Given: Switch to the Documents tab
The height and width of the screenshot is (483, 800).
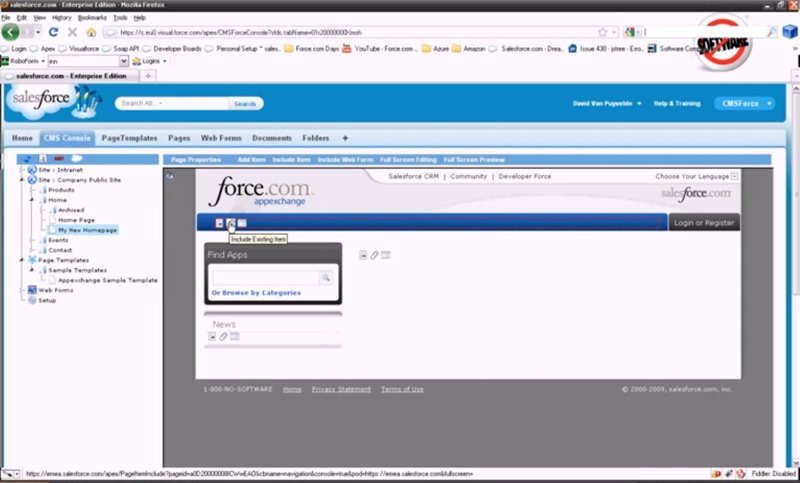Looking at the screenshot, I should point(272,138).
